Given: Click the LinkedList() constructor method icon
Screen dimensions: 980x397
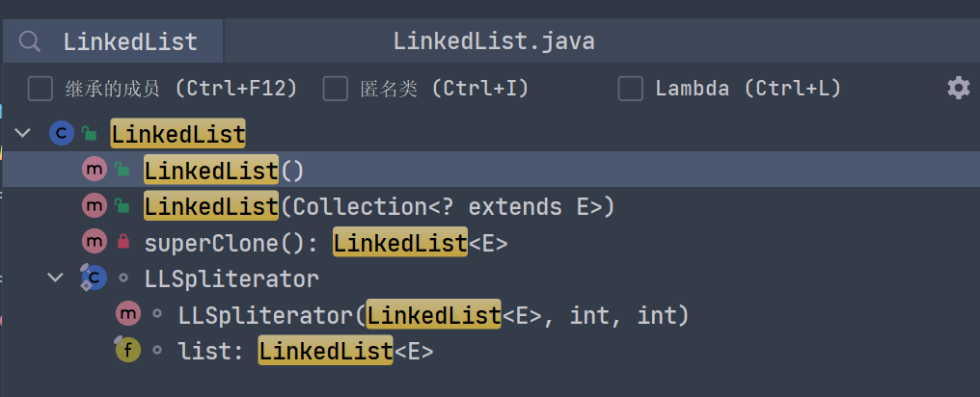Looking at the screenshot, I should 94,171.
